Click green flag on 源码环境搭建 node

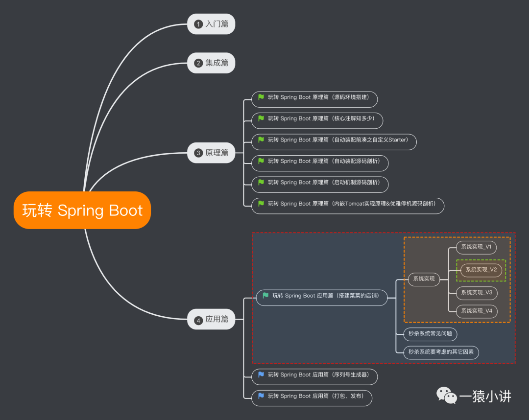261,97
